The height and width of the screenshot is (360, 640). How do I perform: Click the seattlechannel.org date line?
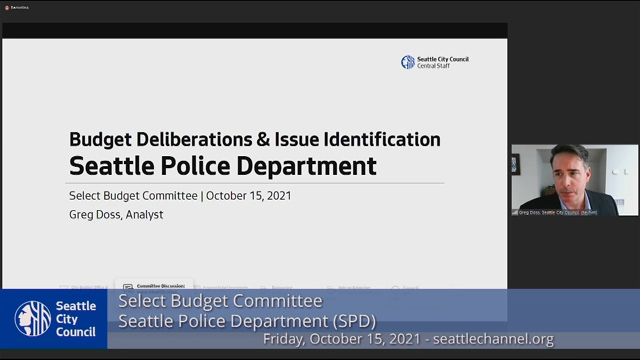(x=408, y=339)
